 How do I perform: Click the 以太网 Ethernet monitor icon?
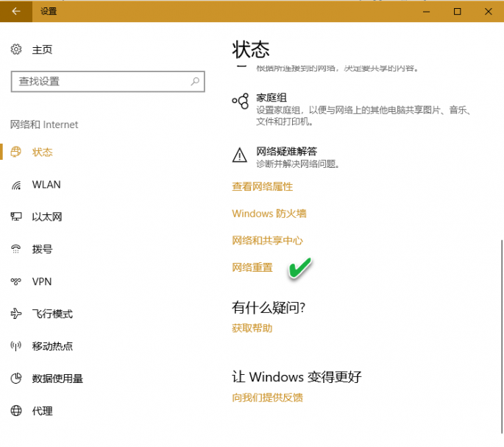click(16, 217)
